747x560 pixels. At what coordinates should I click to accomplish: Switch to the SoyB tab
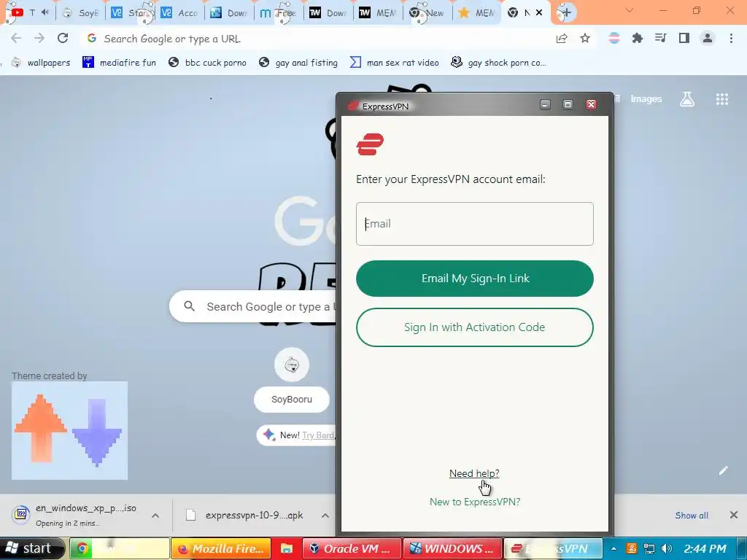click(81, 13)
